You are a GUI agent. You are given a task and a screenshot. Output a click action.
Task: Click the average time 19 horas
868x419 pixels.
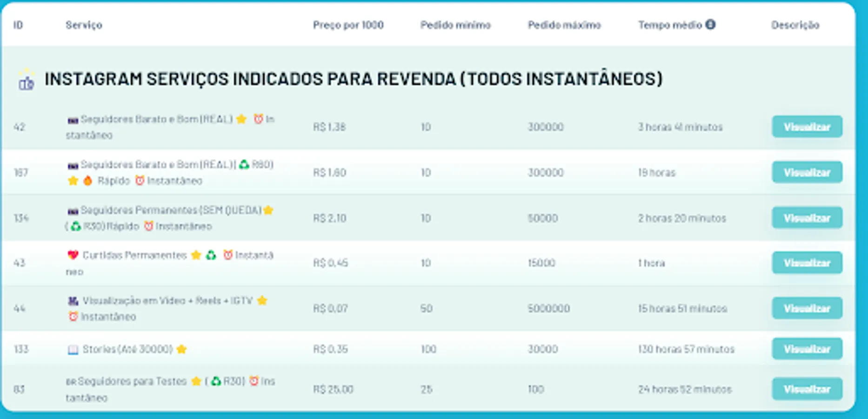click(657, 173)
